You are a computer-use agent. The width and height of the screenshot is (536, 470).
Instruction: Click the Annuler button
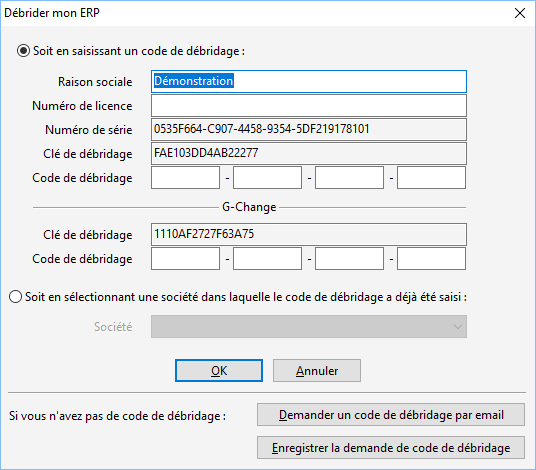(x=317, y=371)
